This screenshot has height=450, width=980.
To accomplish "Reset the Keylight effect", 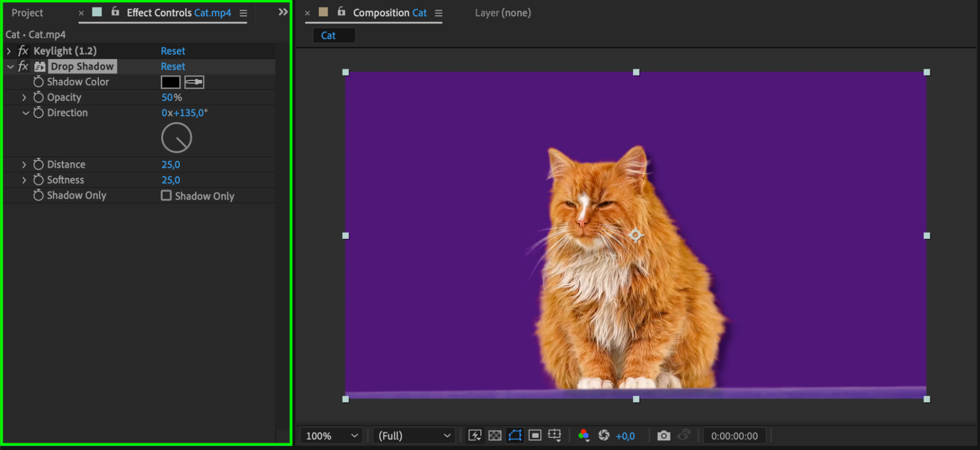I will click(173, 51).
